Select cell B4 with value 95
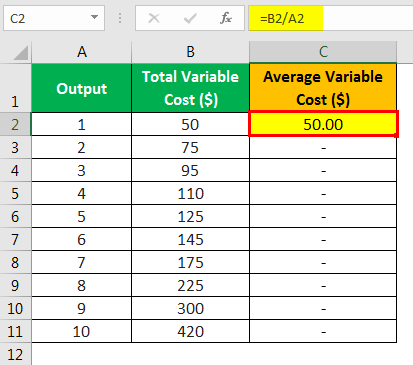 (190, 170)
